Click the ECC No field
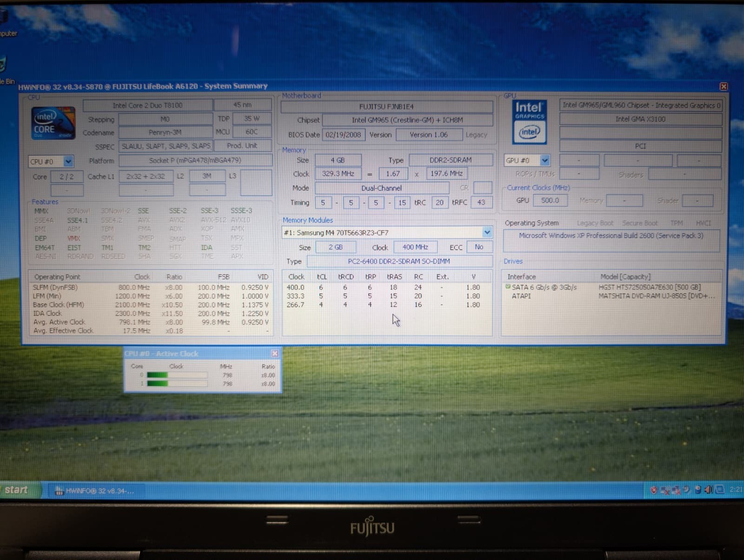 pyautogui.click(x=479, y=247)
